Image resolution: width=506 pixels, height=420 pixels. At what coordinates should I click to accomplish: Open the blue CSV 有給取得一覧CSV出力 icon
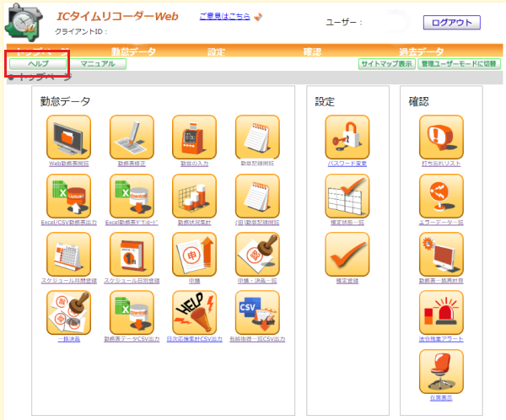(257, 313)
